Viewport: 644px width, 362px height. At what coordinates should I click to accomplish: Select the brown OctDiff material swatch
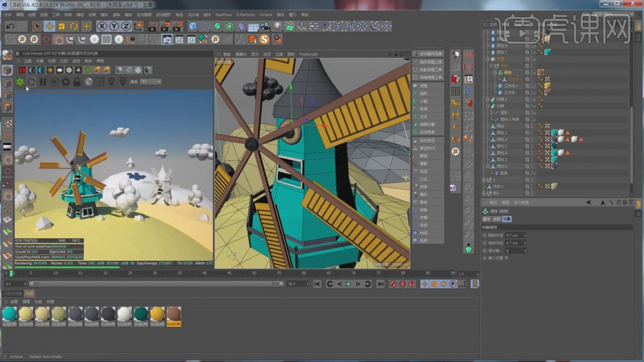point(174,314)
